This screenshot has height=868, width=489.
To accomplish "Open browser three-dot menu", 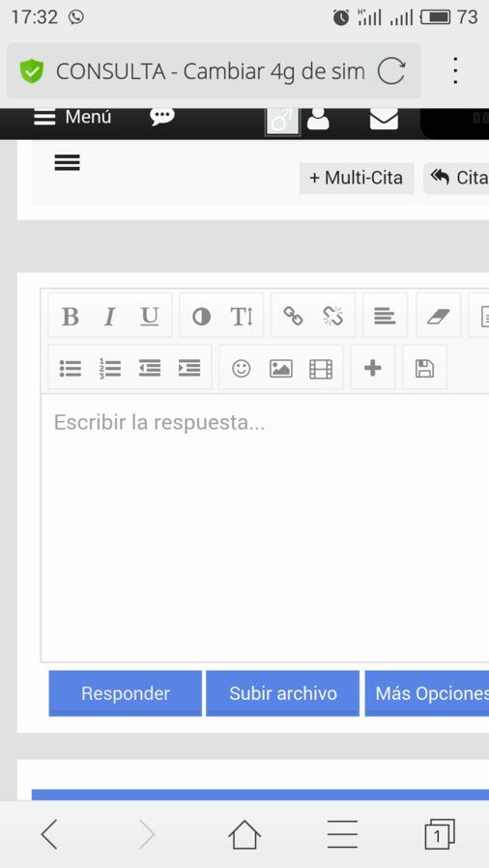I will [455, 71].
